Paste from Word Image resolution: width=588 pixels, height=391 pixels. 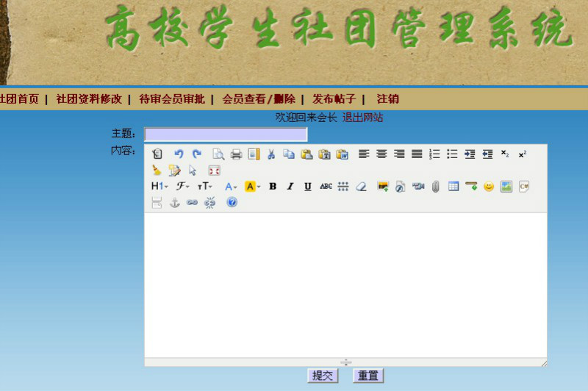pyautogui.click(x=342, y=154)
